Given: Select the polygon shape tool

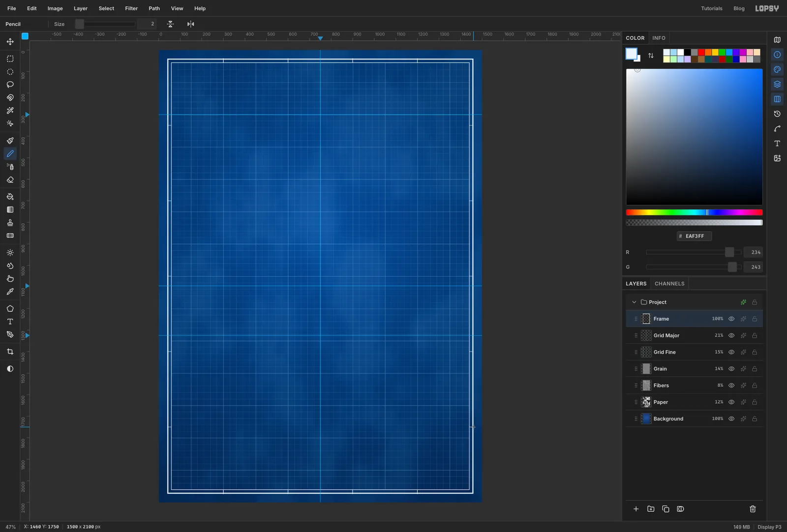Looking at the screenshot, I should 10,309.
